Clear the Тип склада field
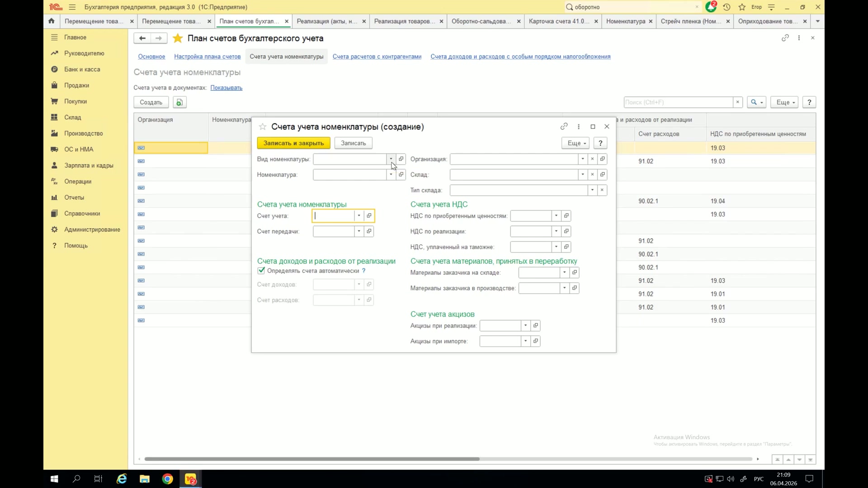868x488 pixels. coord(602,190)
